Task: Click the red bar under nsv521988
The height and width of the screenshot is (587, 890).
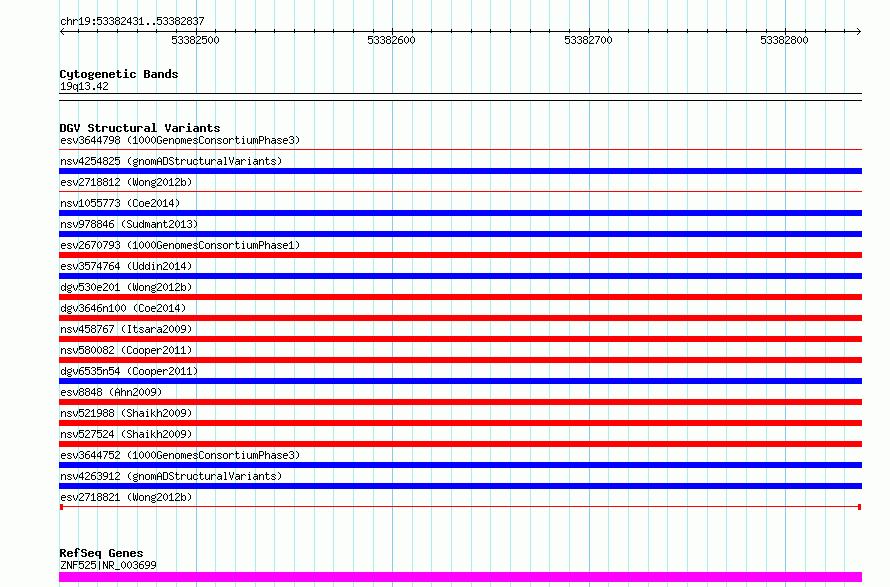Action: (x=460, y=423)
